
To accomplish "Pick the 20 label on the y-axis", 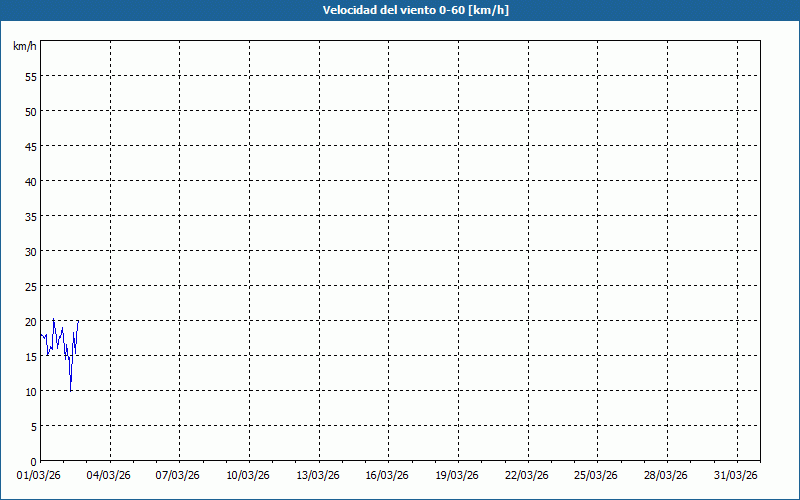I will click(x=30, y=321).
